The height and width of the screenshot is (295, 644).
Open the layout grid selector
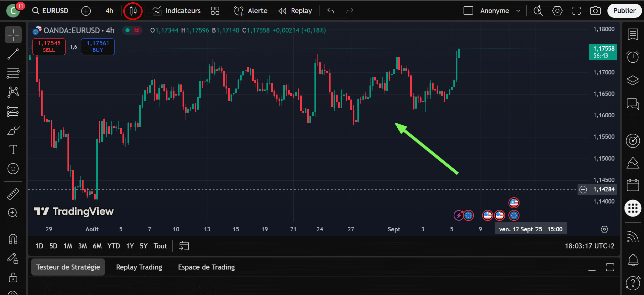point(215,11)
